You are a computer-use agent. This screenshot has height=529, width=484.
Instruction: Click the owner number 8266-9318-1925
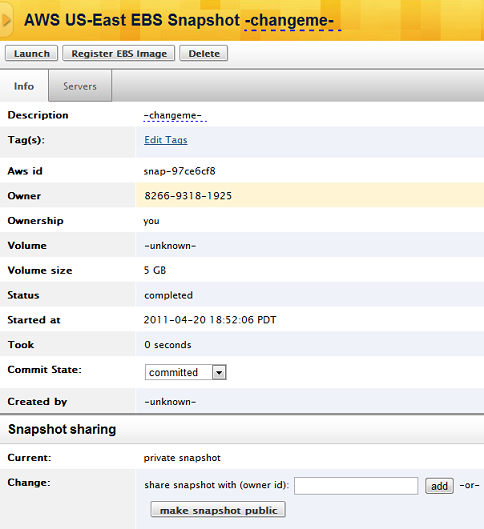coord(188,196)
